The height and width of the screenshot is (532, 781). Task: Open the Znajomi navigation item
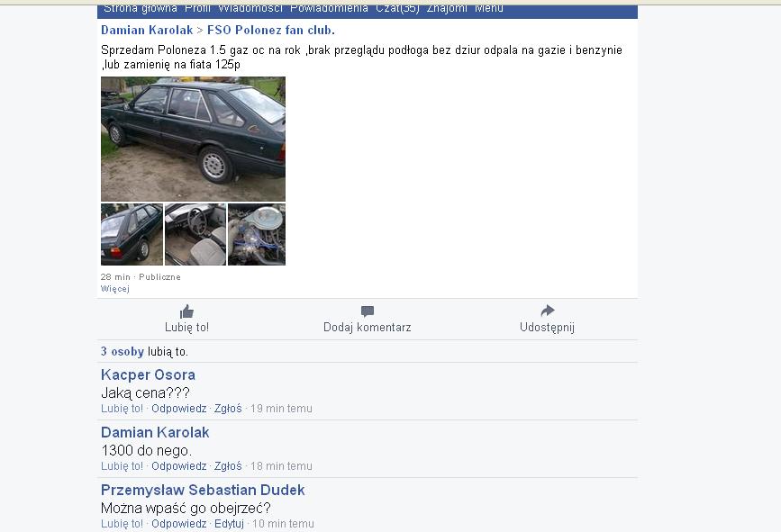tap(447, 8)
